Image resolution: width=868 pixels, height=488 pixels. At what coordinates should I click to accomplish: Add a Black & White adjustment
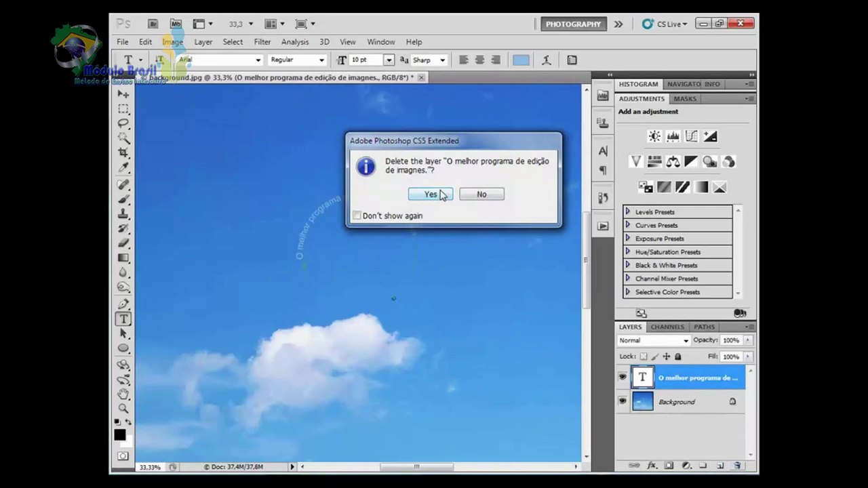[691, 161]
